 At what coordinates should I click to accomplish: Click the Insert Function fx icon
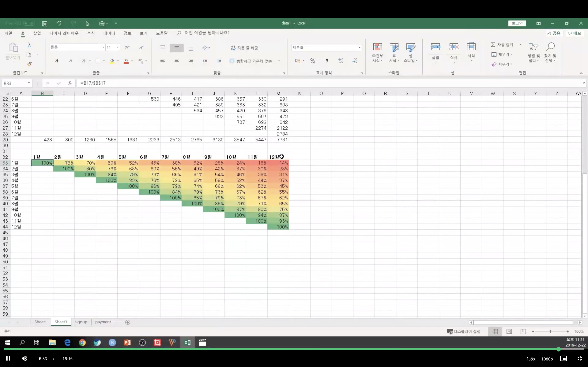click(x=70, y=83)
